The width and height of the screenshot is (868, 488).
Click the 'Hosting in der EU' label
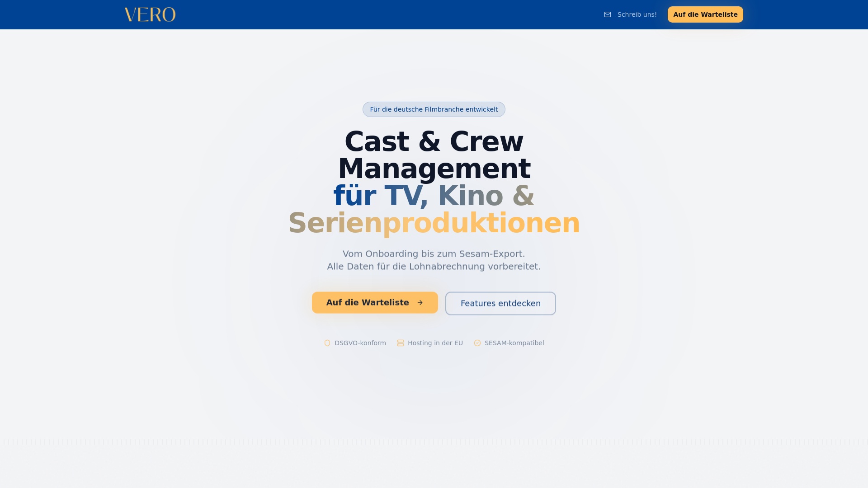(435, 343)
